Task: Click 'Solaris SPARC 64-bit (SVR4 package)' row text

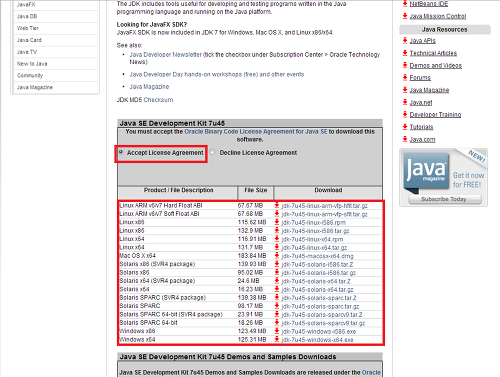Action: click(171, 314)
